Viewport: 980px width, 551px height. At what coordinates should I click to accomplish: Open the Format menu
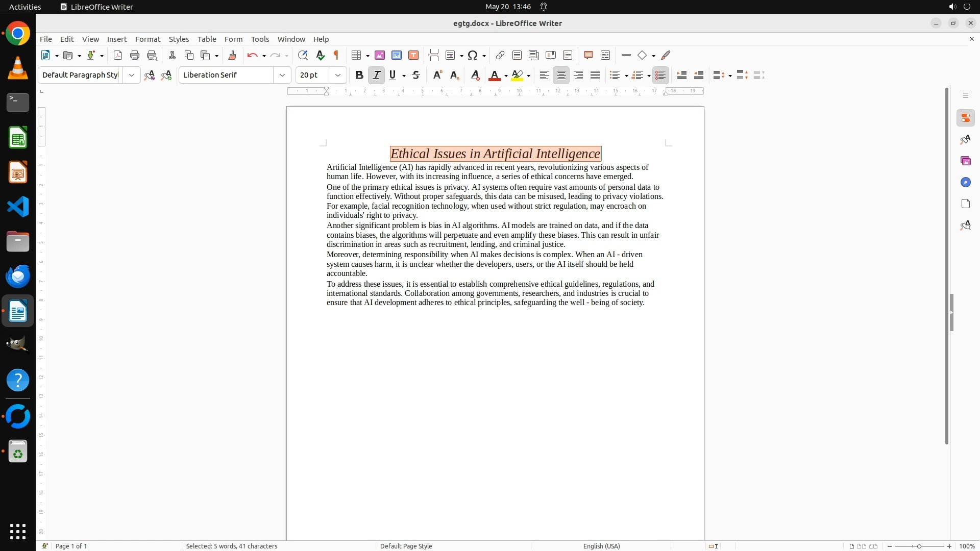(148, 39)
